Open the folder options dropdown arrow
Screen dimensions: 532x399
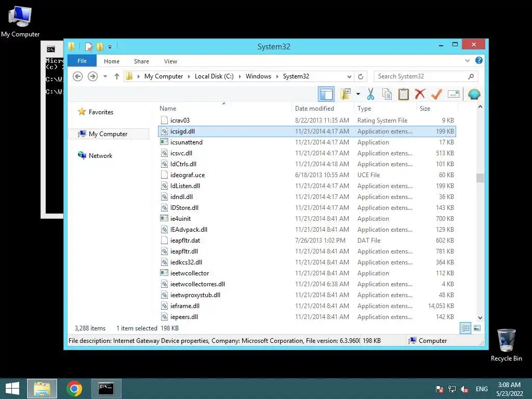pyautogui.click(x=358, y=94)
